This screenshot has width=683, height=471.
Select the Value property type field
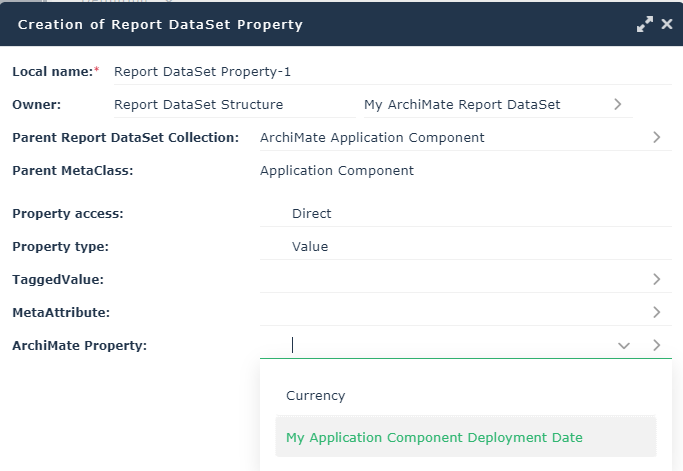(x=310, y=247)
